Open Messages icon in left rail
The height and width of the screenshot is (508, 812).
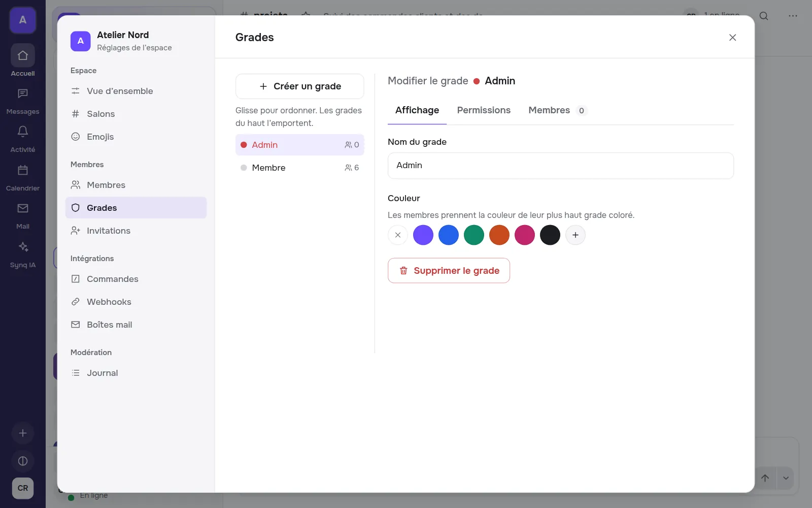[23, 94]
